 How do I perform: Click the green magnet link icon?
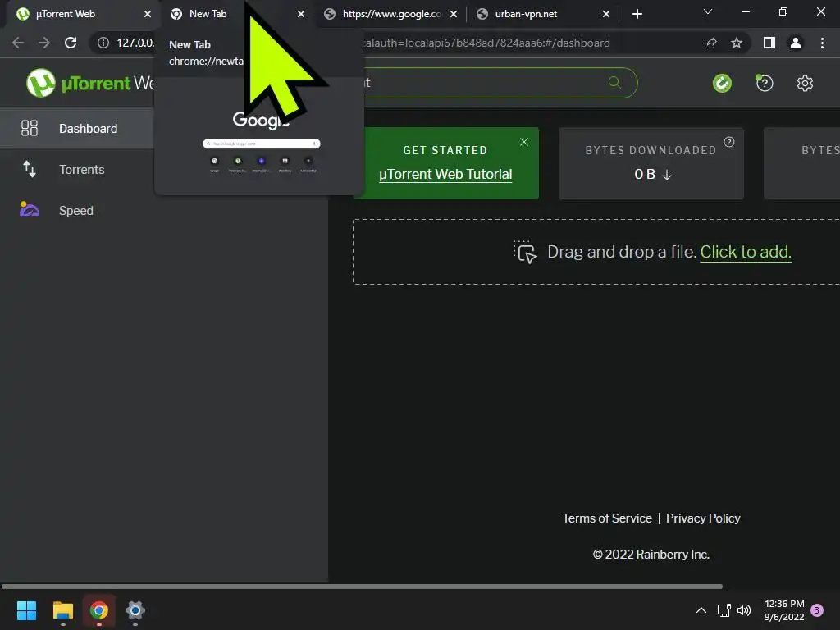pyautogui.click(x=722, y=83)
